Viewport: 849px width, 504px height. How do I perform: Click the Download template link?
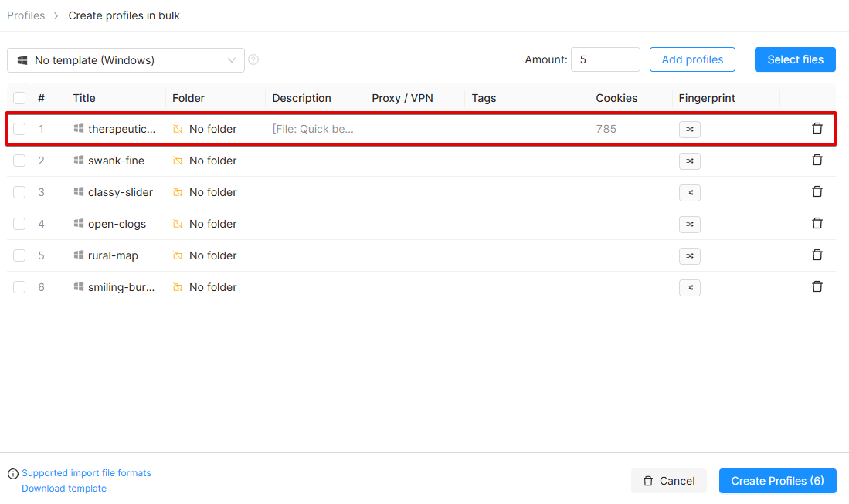click(64, 489)
